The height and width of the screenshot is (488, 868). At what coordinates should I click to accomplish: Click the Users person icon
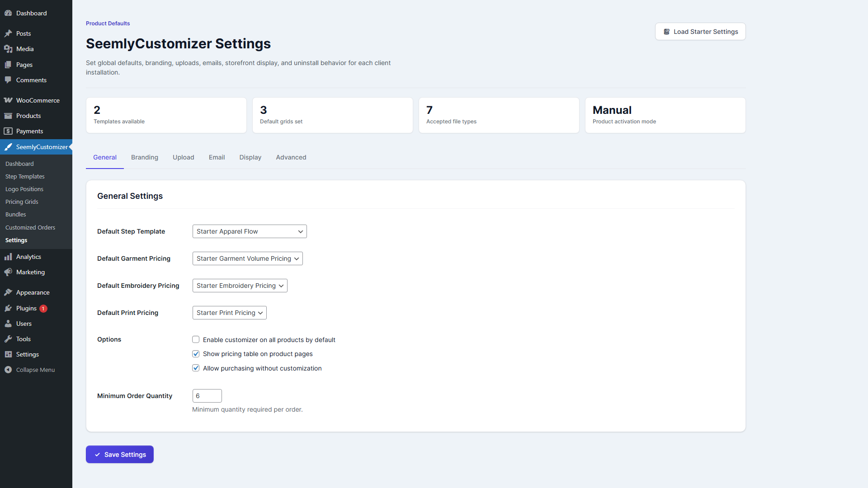click(8, 324)
